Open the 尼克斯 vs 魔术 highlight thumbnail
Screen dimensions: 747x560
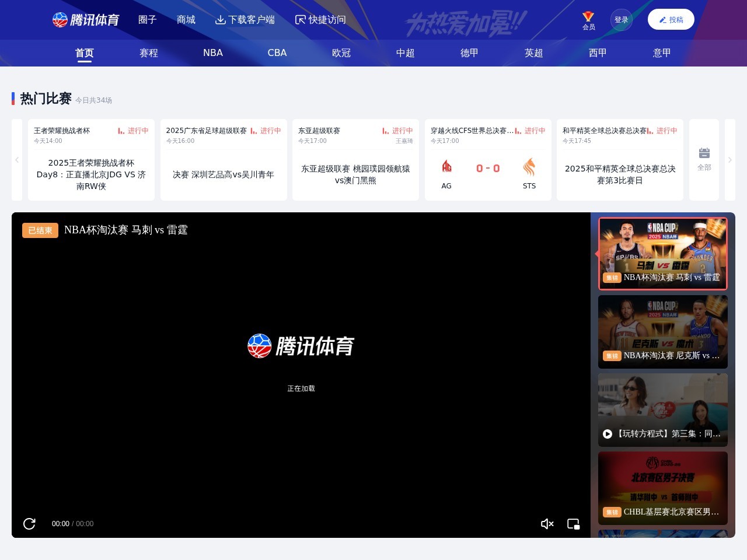click(662, 331)
